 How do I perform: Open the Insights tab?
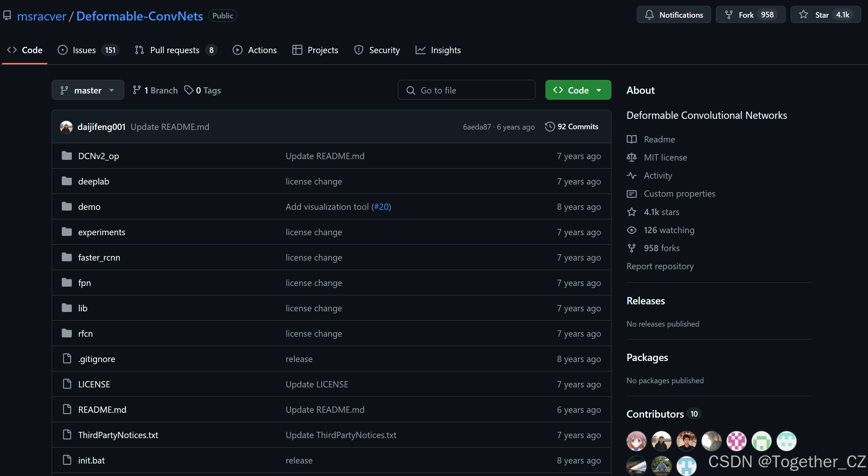[445, 50]
